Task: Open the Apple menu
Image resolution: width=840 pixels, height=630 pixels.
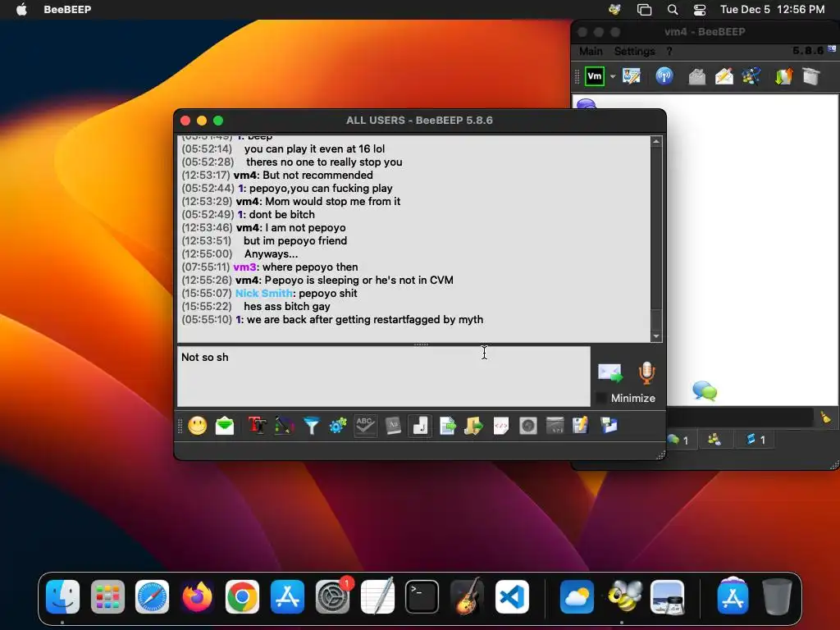Action: pos(21,9)
